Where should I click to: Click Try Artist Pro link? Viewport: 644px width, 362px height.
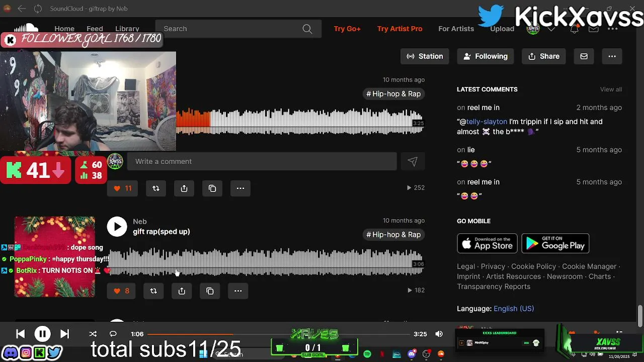tap(399, 29)
